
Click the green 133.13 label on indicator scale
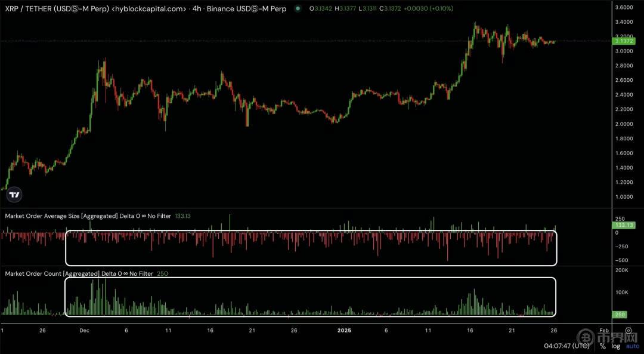tap(624, 225)
